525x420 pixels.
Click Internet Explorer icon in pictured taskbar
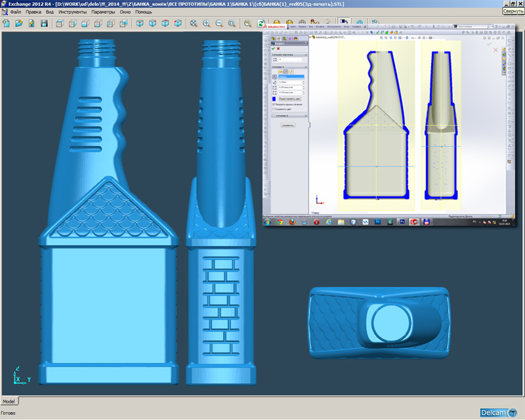pyautogui.click(x=329, y=222)
